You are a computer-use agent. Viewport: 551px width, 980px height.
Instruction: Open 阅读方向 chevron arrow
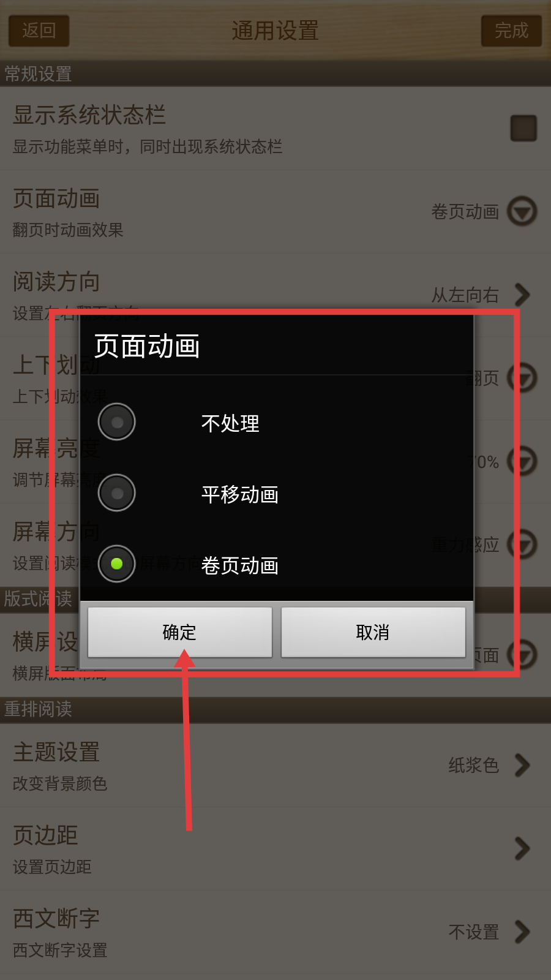point(522,295)
